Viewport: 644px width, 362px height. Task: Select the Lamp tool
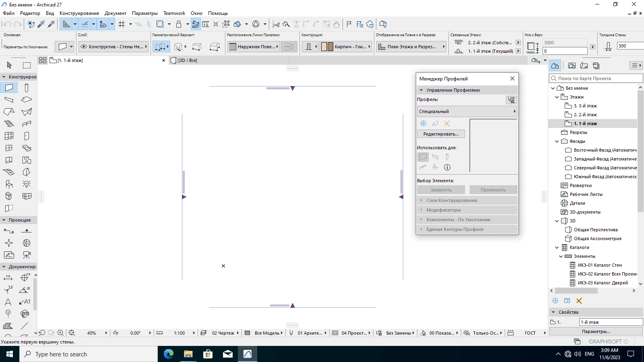pos(27,184)
